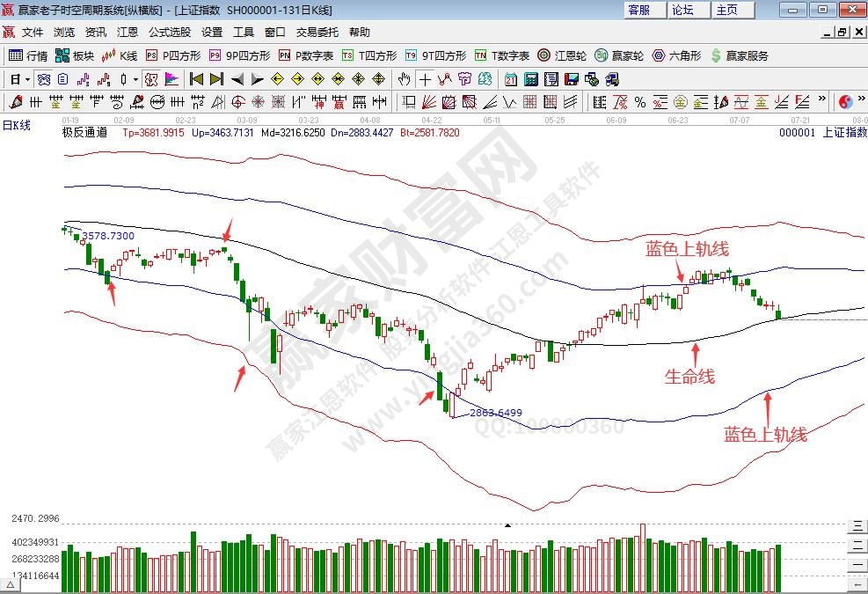This screenshot has width=868, height=594.
Task: Click the calendar icon showing 21
Action: (511, 78)
